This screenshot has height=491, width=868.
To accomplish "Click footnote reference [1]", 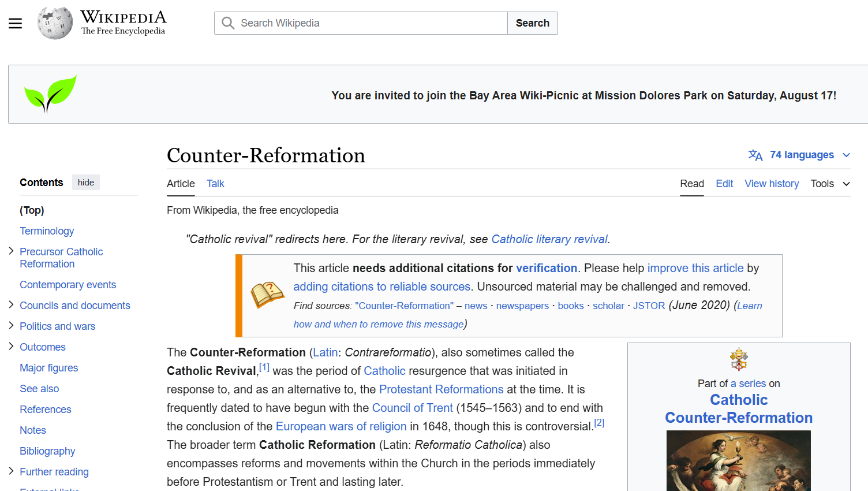I will (x=264, y=367).
